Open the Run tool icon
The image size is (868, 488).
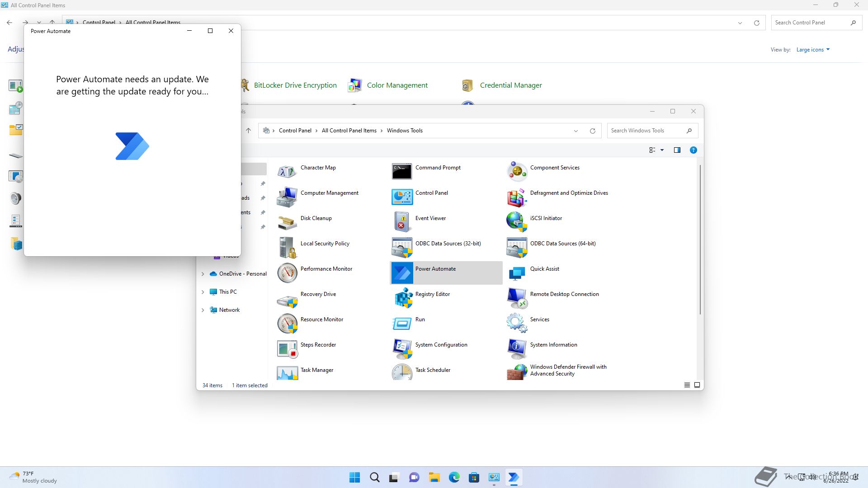402,324
